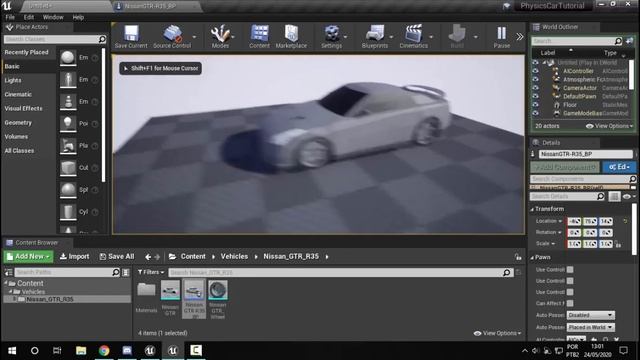
Task: Open the Help menu
Action: coord(78,17)
